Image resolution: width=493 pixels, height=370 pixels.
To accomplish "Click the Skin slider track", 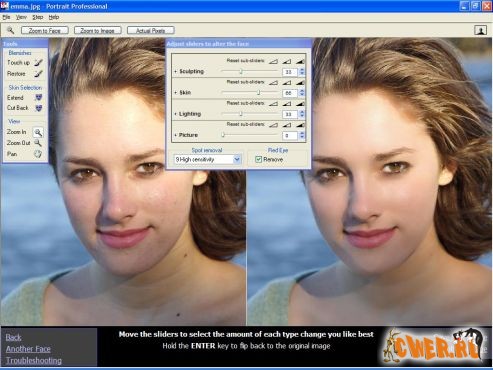I will pos(249,92).
